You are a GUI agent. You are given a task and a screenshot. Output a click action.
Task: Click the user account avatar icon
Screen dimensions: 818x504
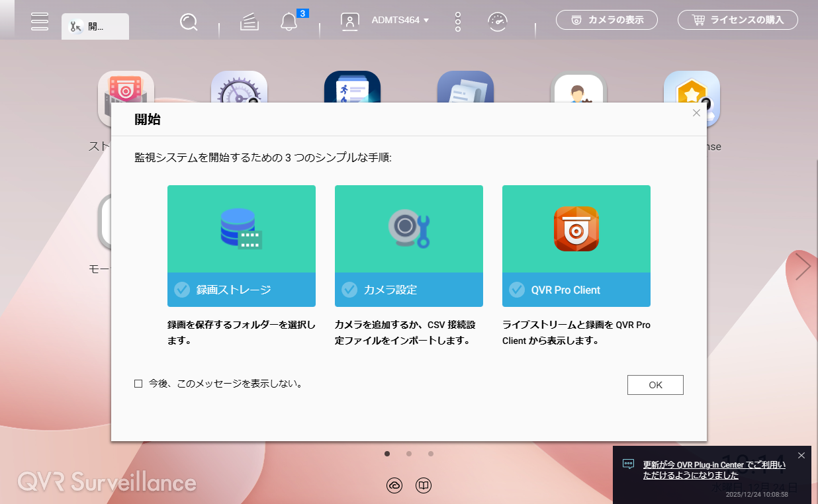click(349, 21)
